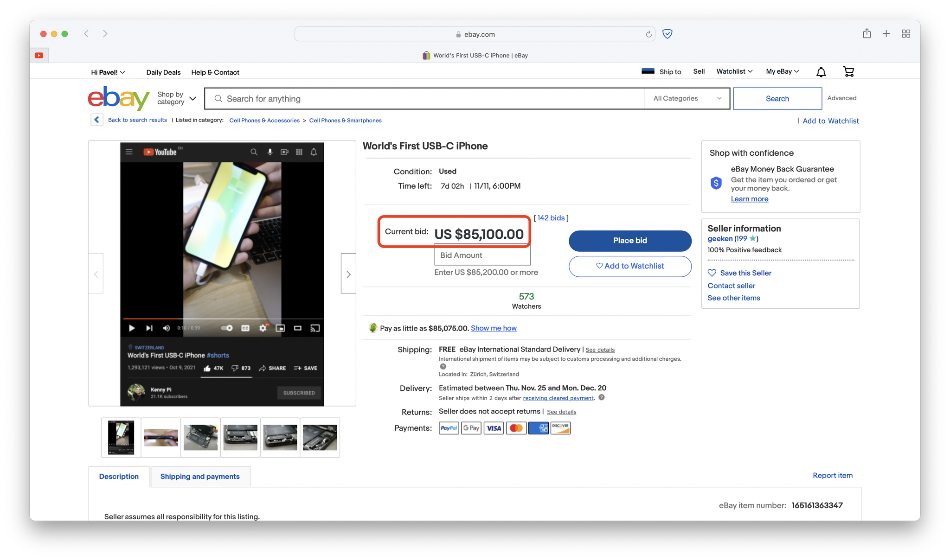Click the Place bid button
The height and width of the screenshot is (560, 950).
630,241
